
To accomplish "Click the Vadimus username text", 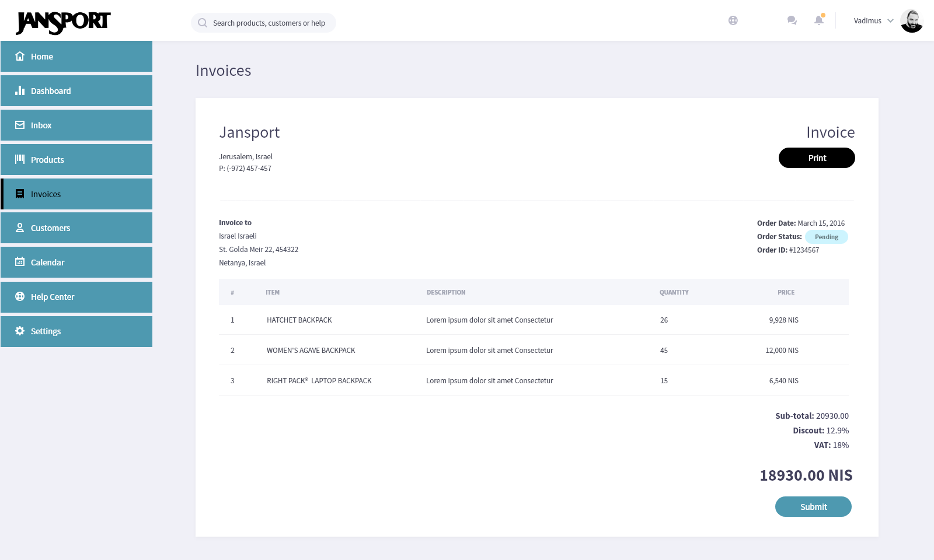I will [x=867, y=20].
